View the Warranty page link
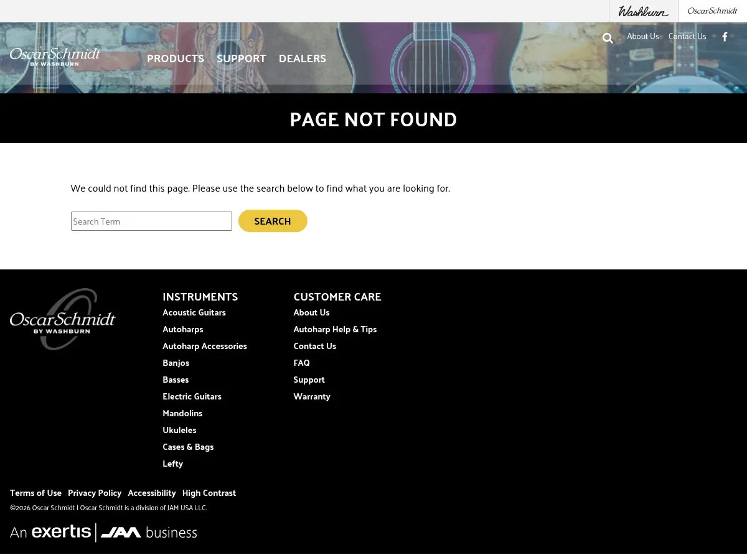 click(x=312, y=396)
